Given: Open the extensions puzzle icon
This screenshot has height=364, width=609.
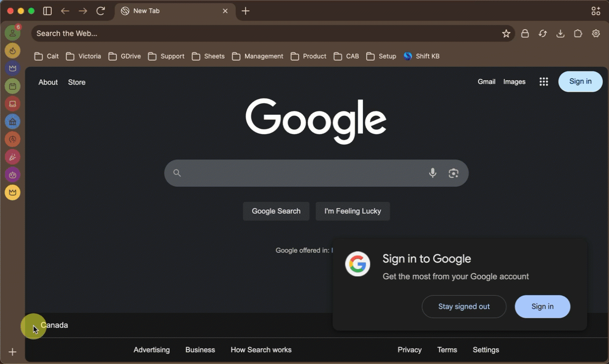Looking at the screenshot, I should [578, 33].
